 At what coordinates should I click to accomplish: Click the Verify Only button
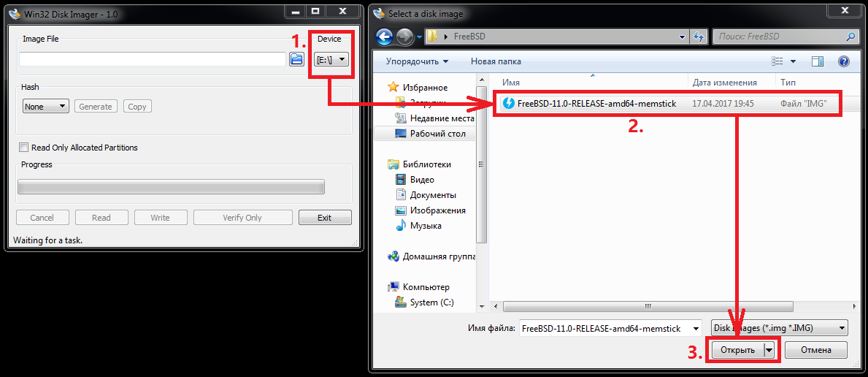(x=242, y=217)
